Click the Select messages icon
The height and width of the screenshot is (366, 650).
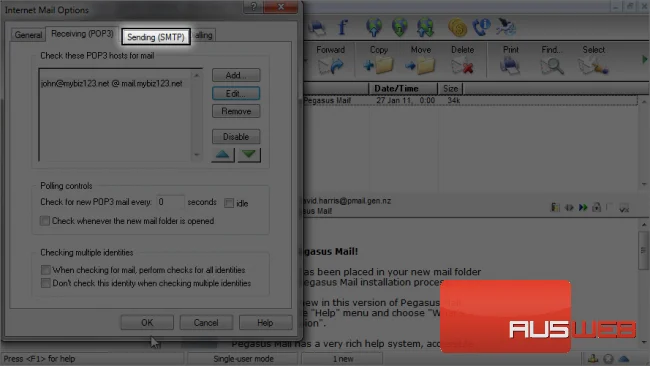point(593,66)
